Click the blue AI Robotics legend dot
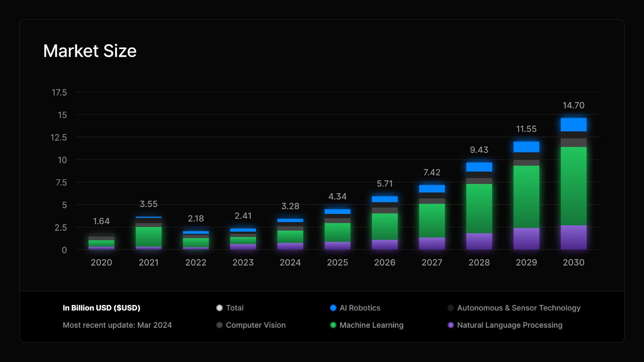 [333, 308]
